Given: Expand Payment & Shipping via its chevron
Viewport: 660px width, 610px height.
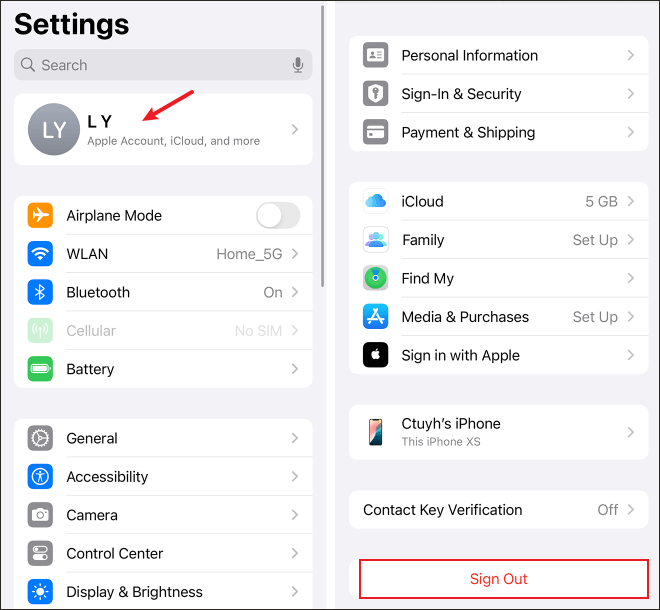Looking at the screenshot, I should point(630,132).
